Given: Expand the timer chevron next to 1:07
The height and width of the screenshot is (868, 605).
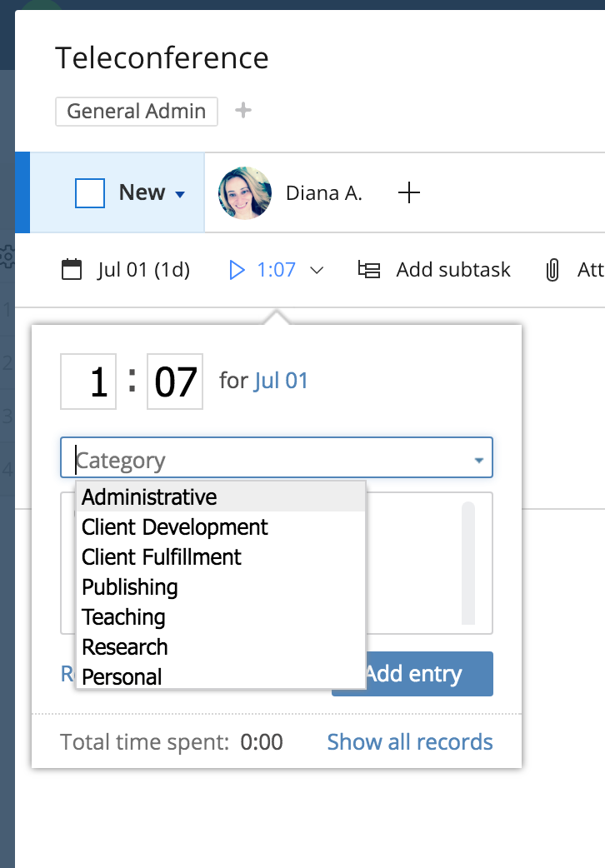Looking at the screenshot, I should [x=317, y=270].
